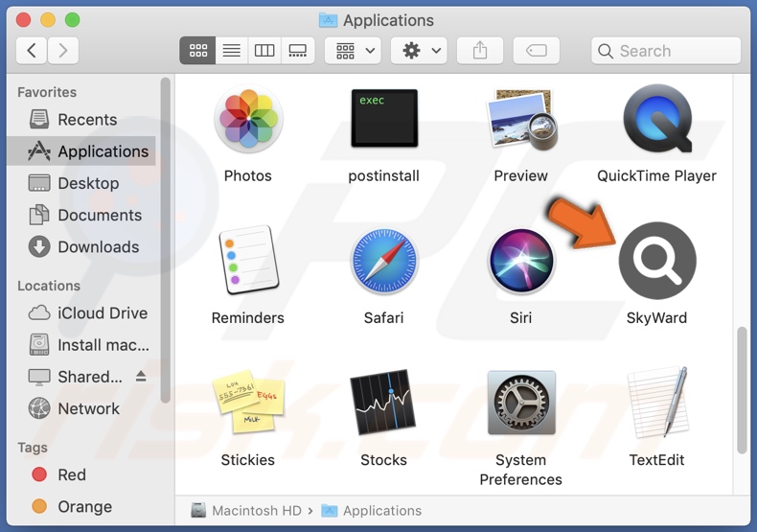
Task: Open iCloud Drive in the sidebar
Action: (x=81, y=312)
